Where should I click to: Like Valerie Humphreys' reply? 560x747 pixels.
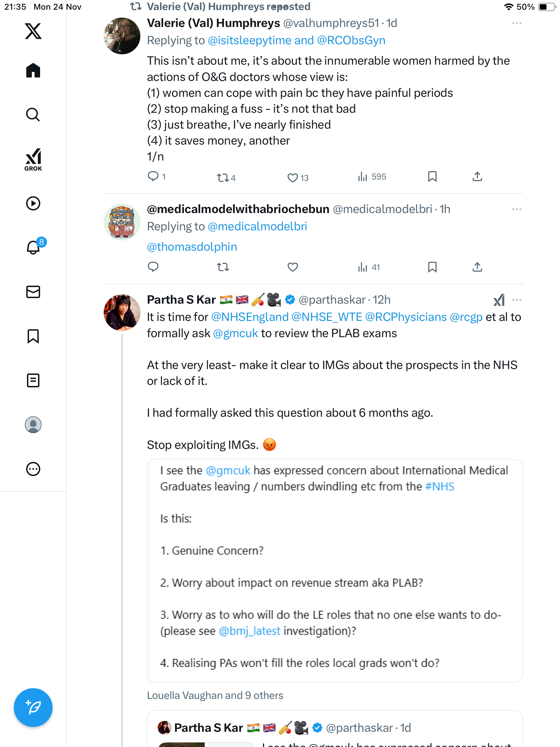tap(293, 177)
